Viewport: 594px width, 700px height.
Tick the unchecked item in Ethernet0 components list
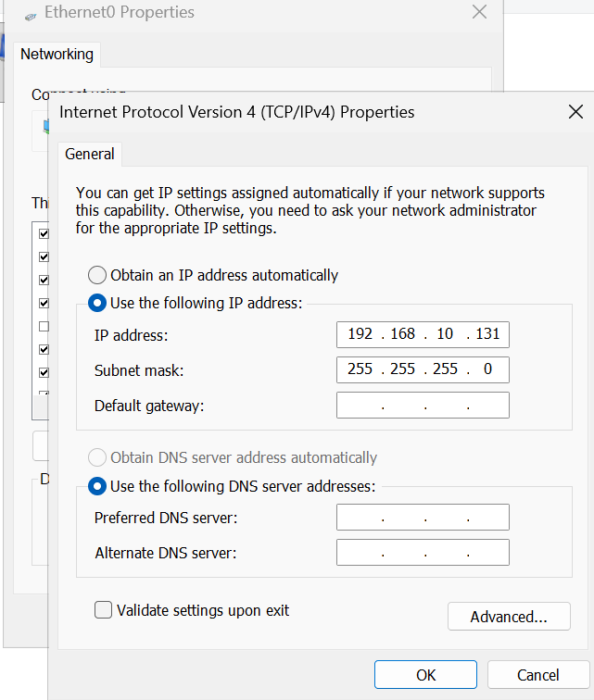[44, 326]
